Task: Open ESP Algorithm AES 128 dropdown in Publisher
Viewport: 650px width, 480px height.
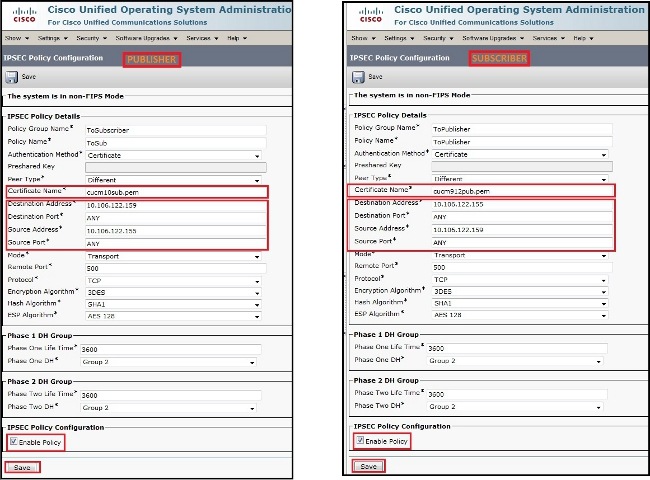Action: (173, 316)
